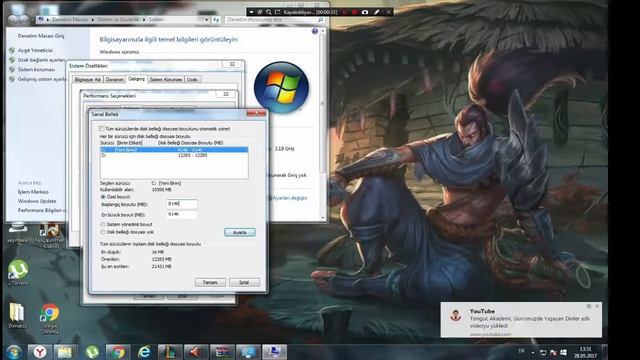Viewport: 640px width, 360px height.
Task: Open Google Chrome from the taskbar
Action: pos(118,352)
